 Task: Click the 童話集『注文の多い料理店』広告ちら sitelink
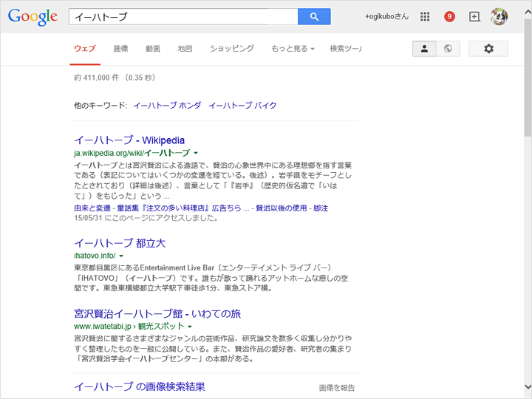click(179, 208)
